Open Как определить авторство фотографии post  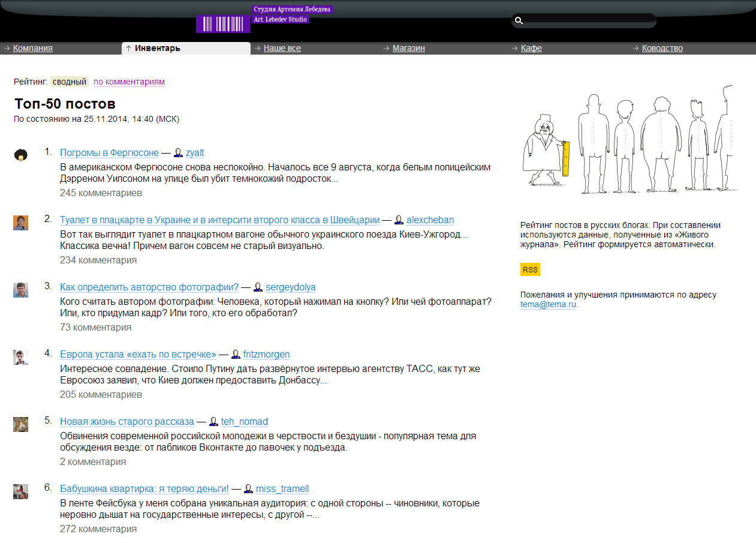(x=149, y=287)
